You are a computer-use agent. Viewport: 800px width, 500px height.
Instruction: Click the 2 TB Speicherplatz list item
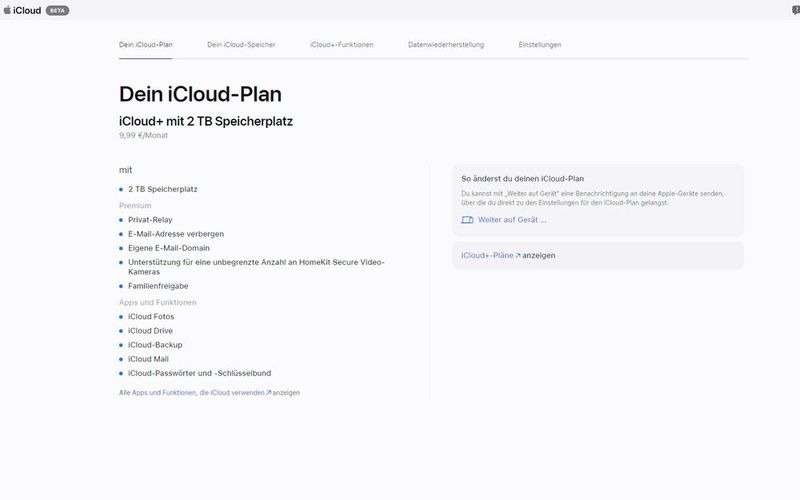[x=163, y=189]
